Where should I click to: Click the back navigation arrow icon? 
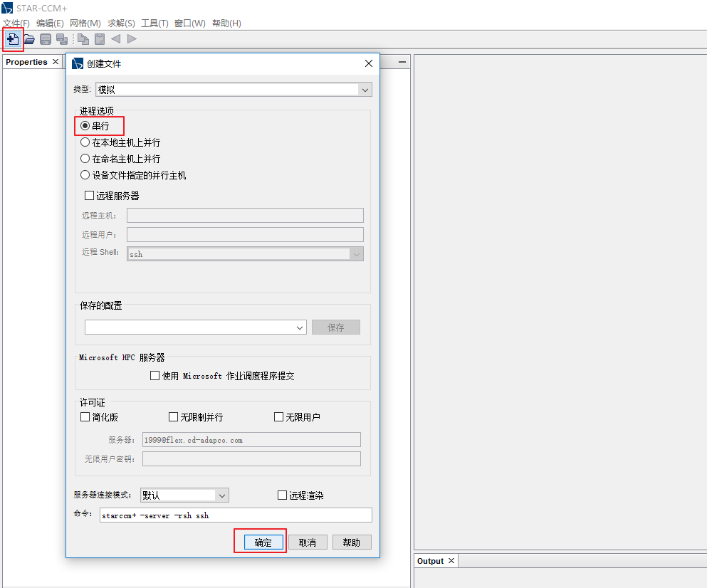pyautogui.click(x=115, y=39)
